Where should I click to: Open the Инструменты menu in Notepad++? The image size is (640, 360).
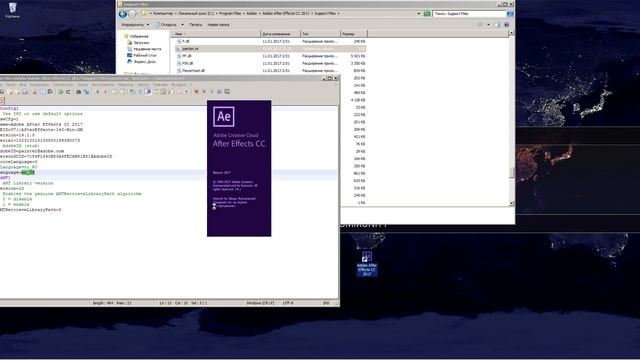pos(103,85)
